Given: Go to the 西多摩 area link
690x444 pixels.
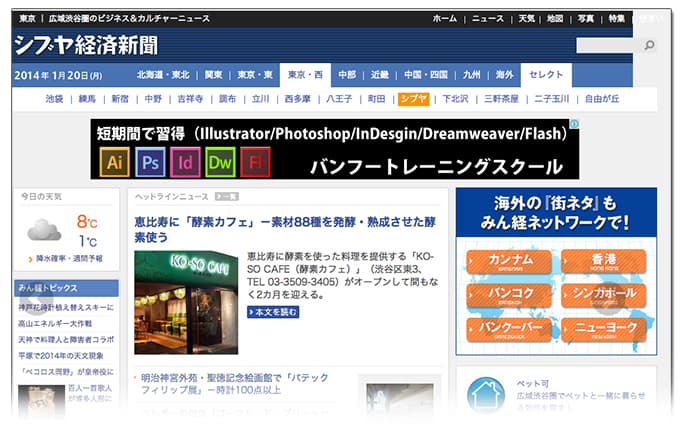Looking at the screenshot, I should tap(298, 99).
